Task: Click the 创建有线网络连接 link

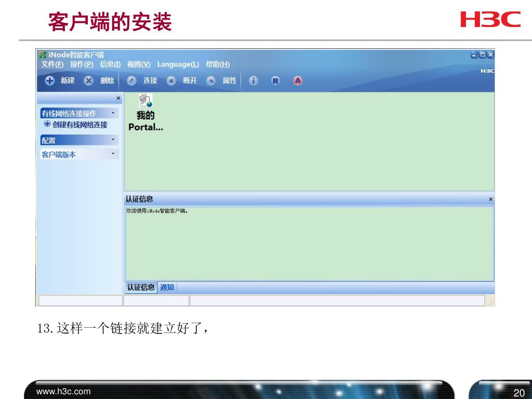Action: click(79, 125)
